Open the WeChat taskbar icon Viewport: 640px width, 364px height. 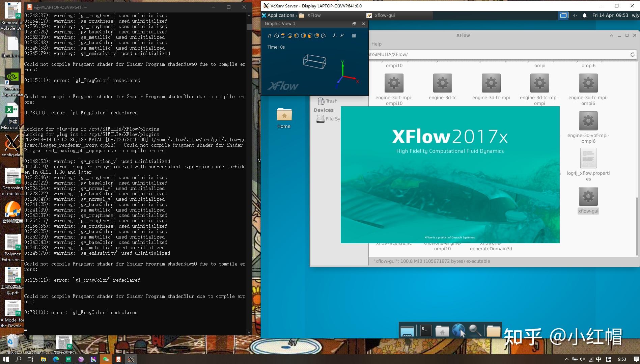[106, 359]
